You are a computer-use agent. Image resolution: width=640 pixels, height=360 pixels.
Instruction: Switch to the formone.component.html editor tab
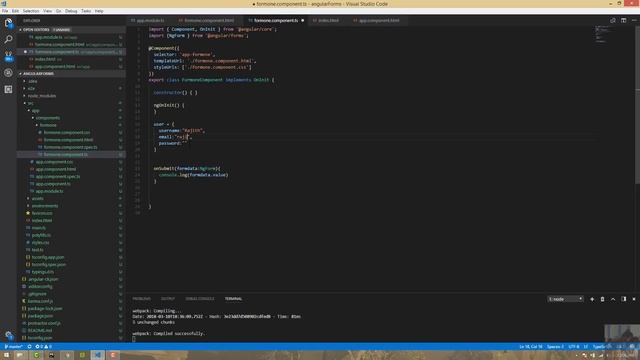[208, 20]
